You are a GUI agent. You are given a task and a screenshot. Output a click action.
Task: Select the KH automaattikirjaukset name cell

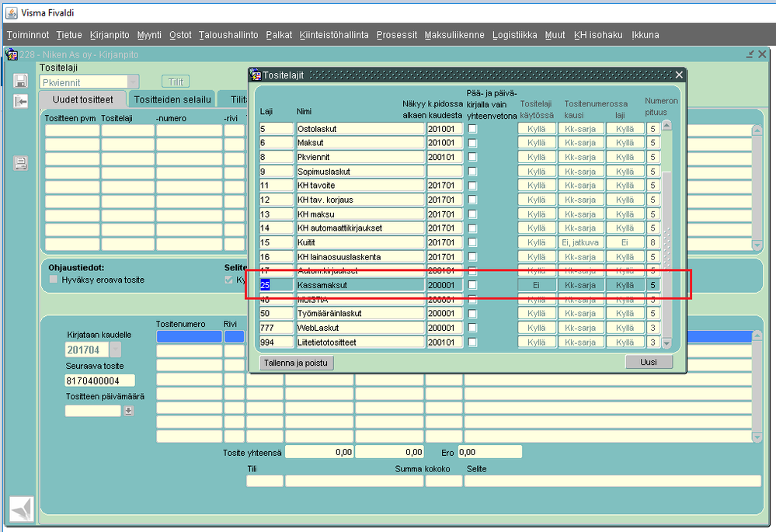pyautogui.click(x=360, y=228)
